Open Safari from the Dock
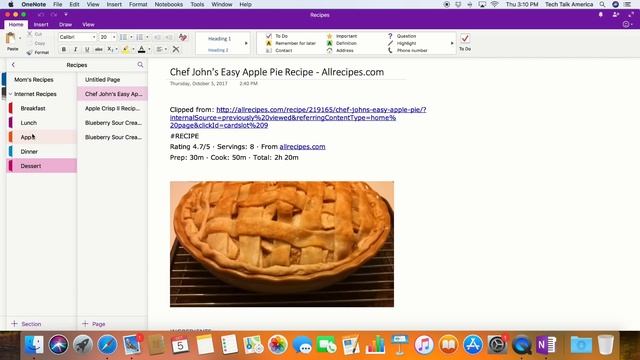This screenshot has height=360, width=640. 107,345
